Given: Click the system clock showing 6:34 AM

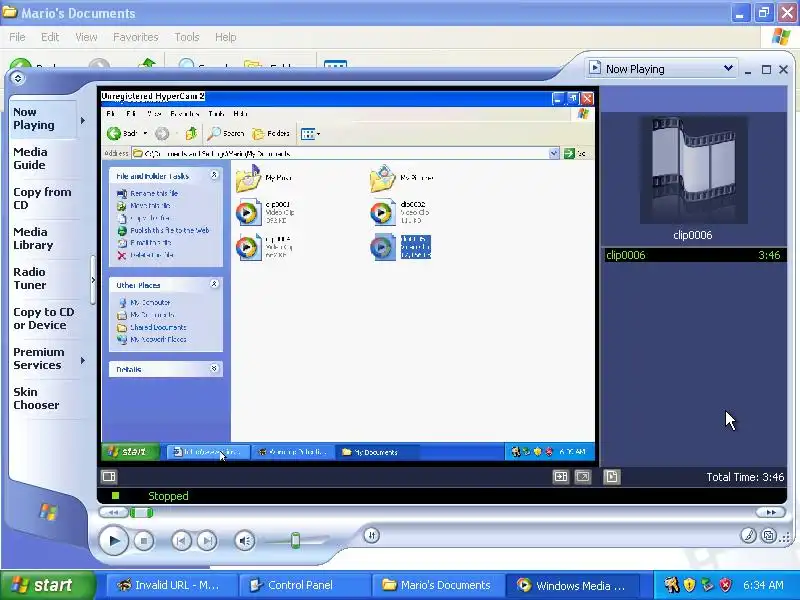Looking at the screenshot, I should click(763, 585).
